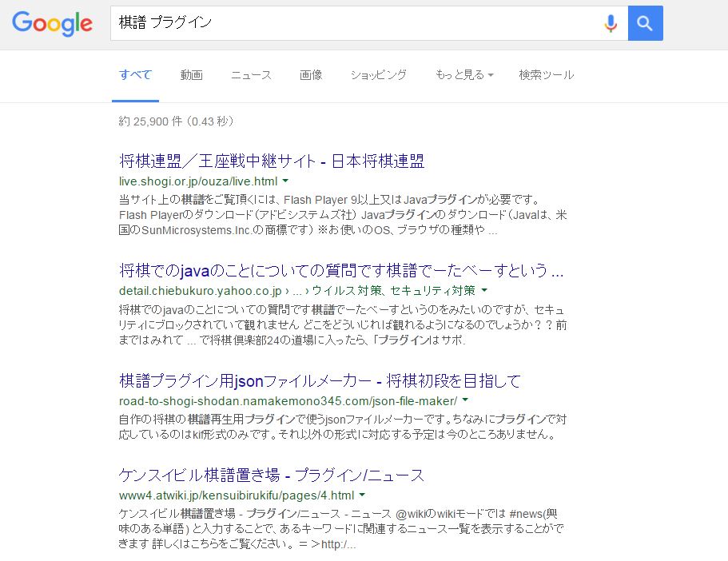Click snippet text mentioning 将棋倶楽部24の道場
The height and width of the screenshot is (561, 728).
(343, 324)
